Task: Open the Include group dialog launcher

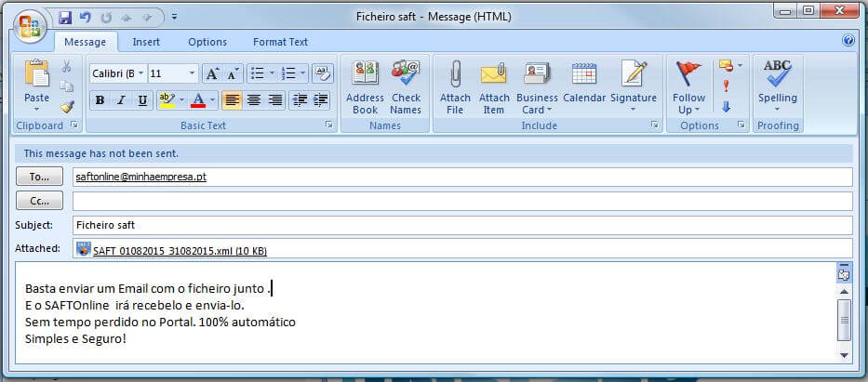Action: [655, 125]
